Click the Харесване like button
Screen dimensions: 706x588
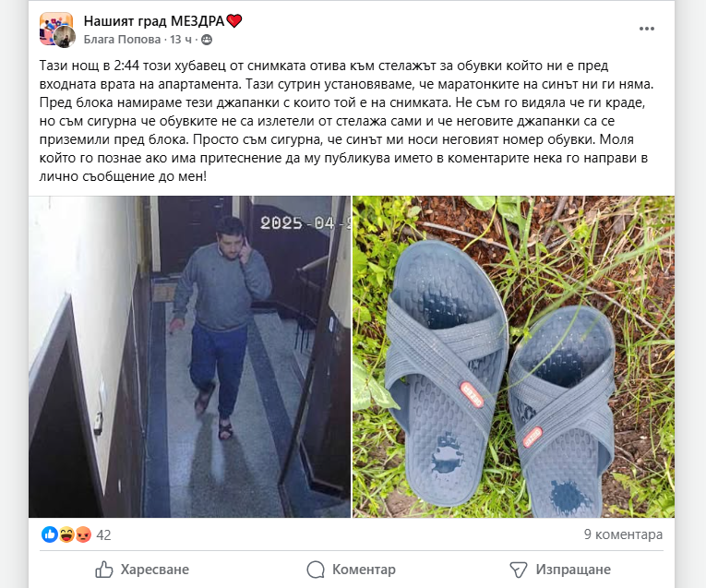(x=142, y=570)
